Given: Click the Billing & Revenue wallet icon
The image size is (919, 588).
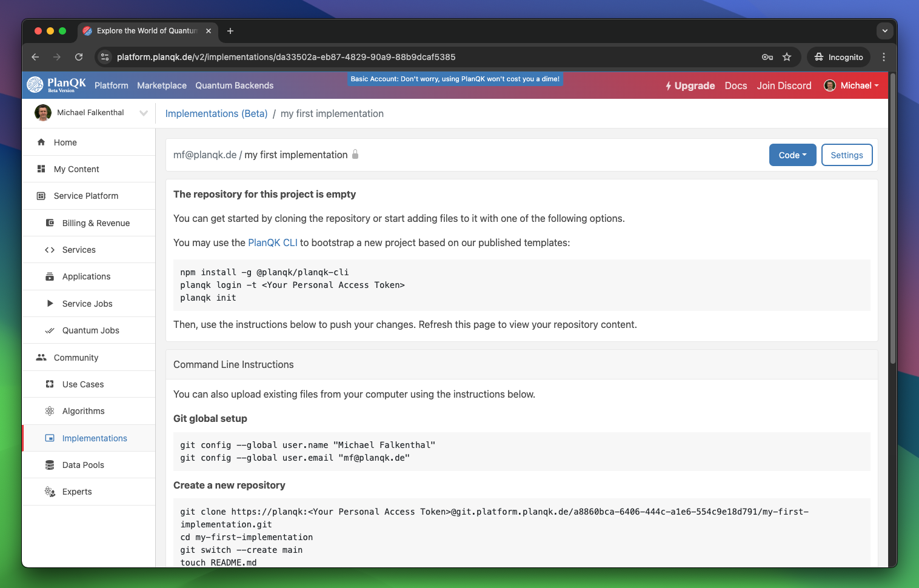Looking at the screenshot, I should [50, 223].
